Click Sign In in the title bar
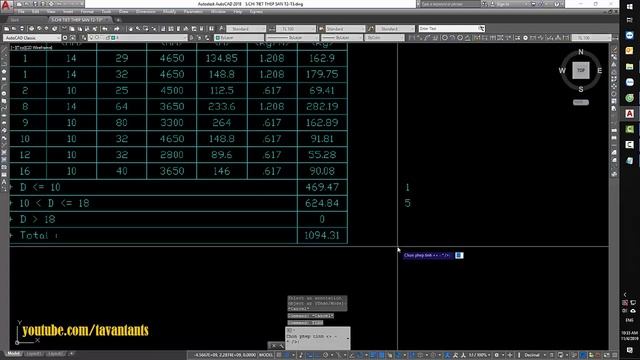Image resolution: width=640 pixels, height=360 pixels. [x=503, y=4]
